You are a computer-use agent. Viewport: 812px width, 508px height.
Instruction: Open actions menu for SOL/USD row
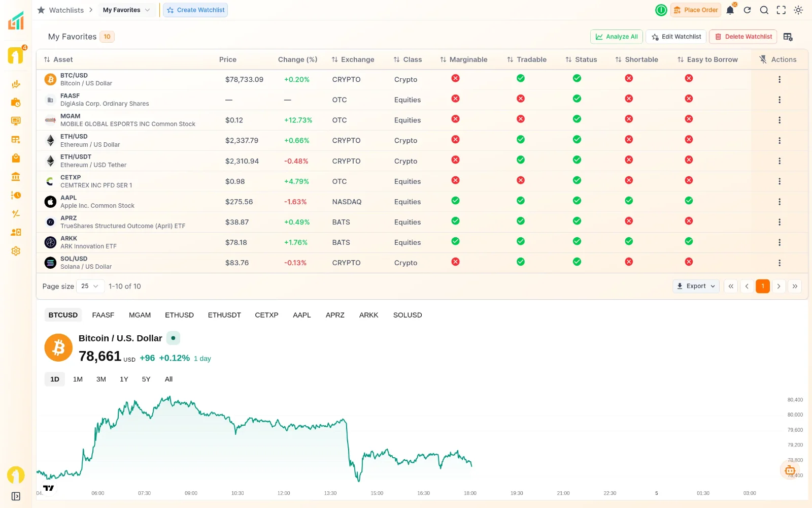tap(780, 263)
